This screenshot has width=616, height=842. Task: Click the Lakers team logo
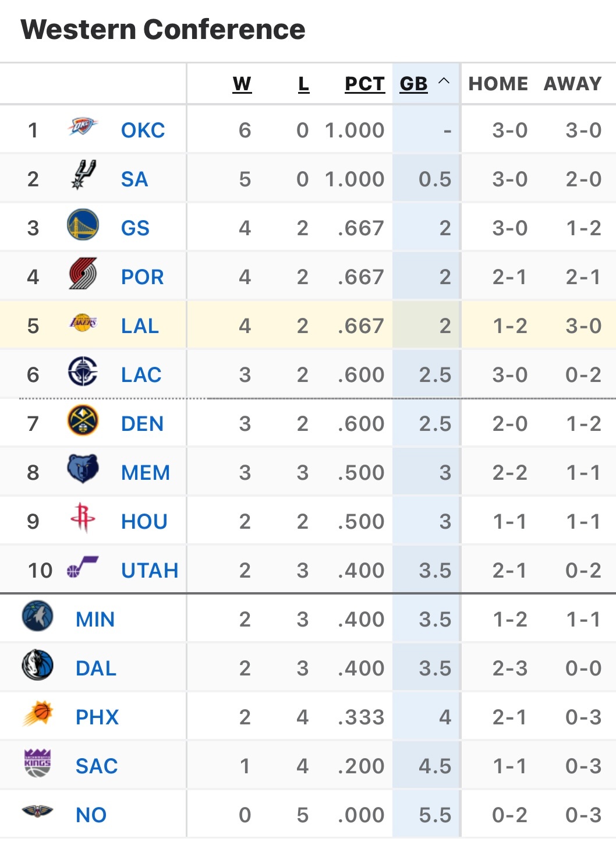83,323
